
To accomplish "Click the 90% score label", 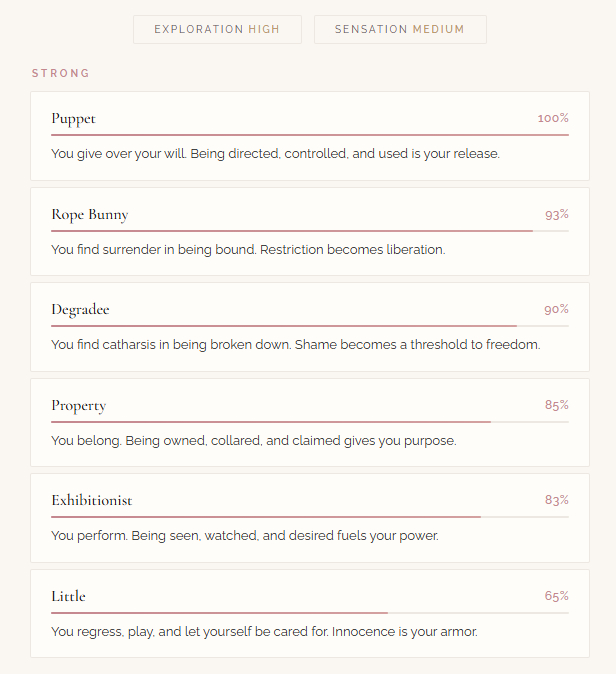I will click(x=557, y=309).
